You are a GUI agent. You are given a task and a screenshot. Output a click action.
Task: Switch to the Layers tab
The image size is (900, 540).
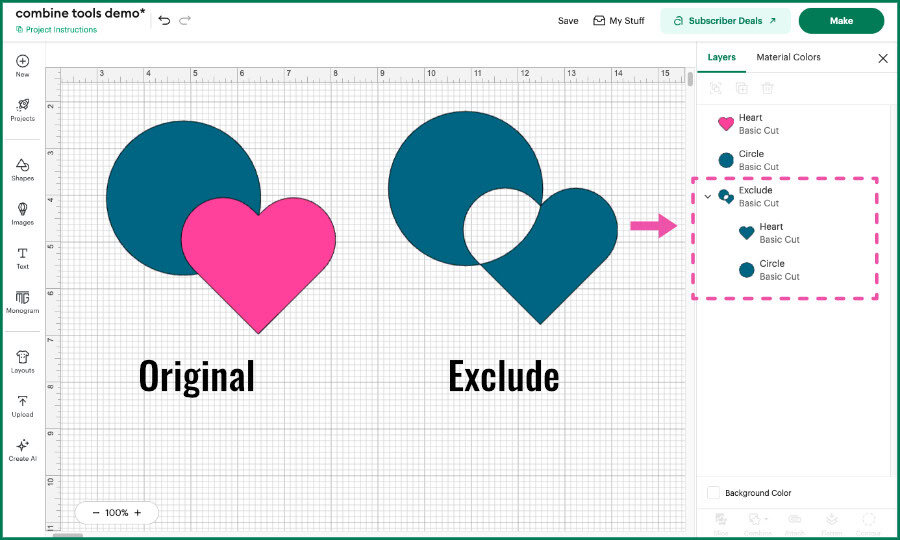[x=721, y=57]
